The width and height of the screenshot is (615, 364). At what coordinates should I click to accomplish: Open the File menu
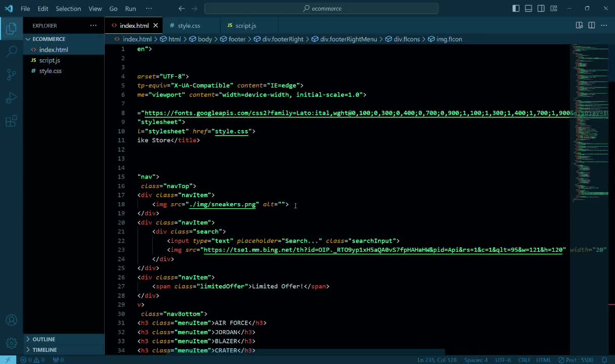pos(25,9)
